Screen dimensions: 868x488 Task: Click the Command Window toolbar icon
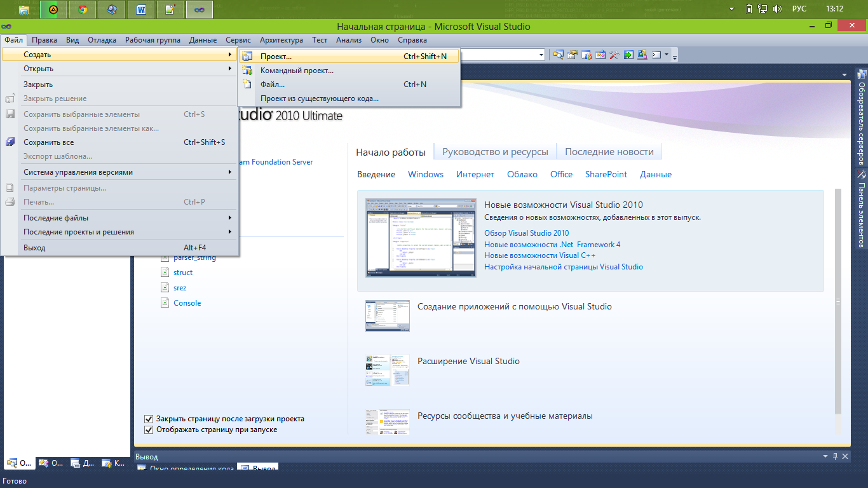click(x=656, y=55)
